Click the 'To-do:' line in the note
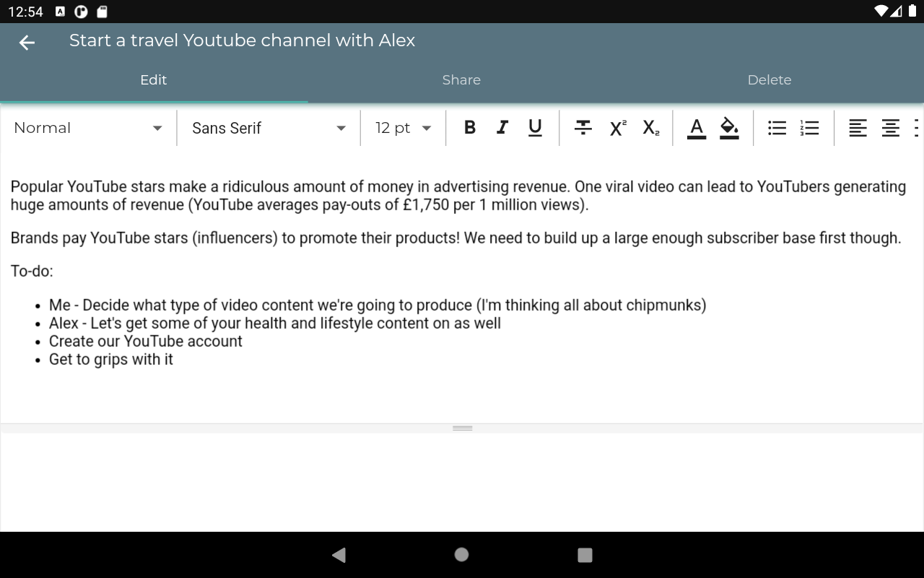The image size is (924, 578). coord(32,272)
